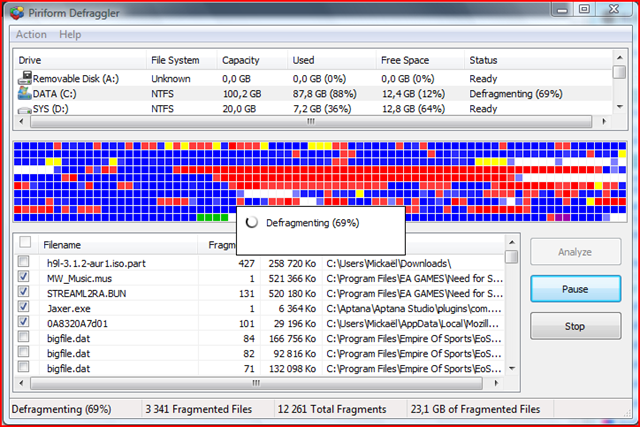Open the Help menu

[70, 34]
